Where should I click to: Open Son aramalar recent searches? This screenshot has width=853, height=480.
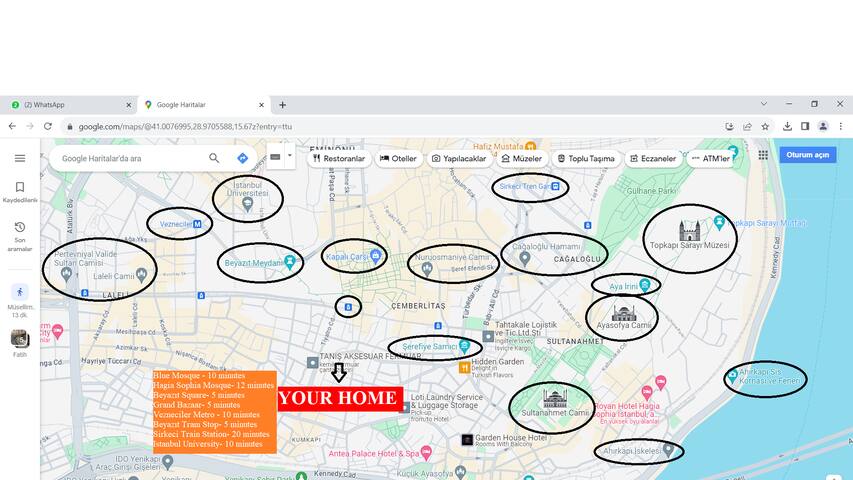tap(20, 234)
